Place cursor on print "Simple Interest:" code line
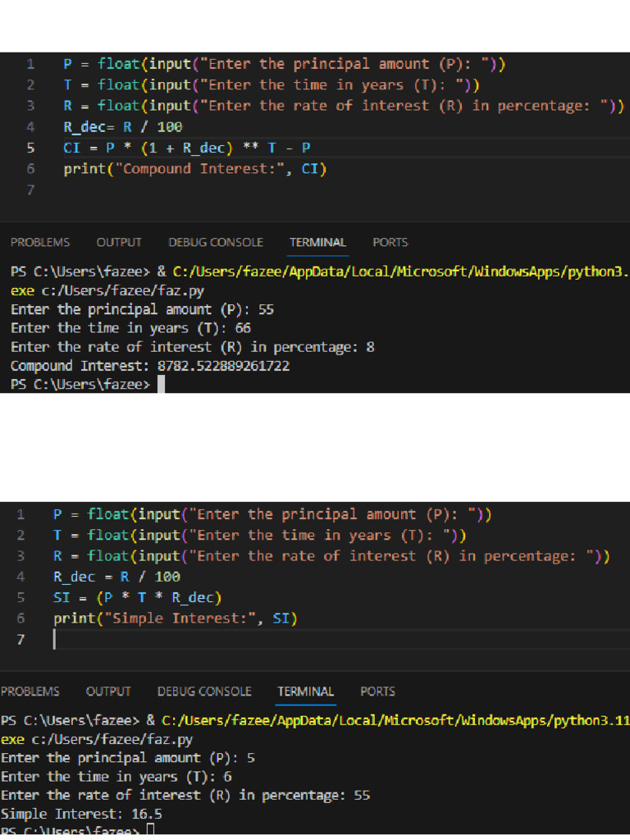 click(176, 618)
